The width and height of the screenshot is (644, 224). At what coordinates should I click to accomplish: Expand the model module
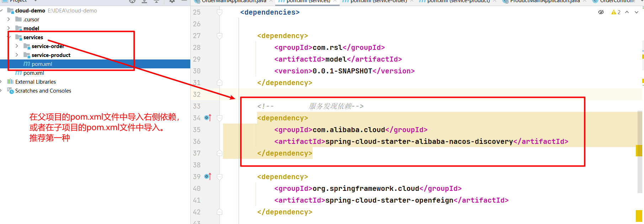[x=9, y=28]
